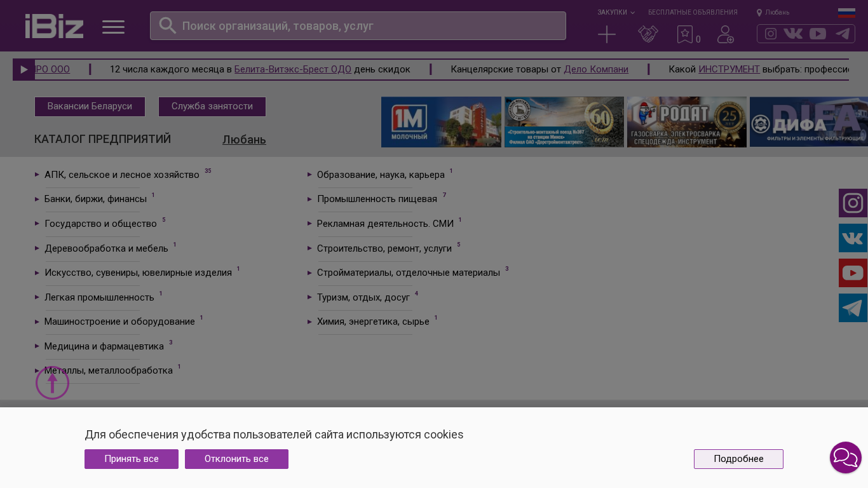The image size is (868, 488).
Task: Accept all cookies with Принять все
Action: point(132,459)
